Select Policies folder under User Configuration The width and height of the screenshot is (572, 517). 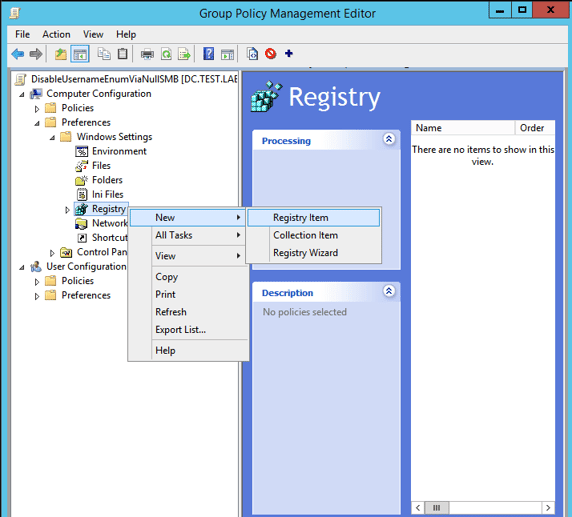(70, 281)
